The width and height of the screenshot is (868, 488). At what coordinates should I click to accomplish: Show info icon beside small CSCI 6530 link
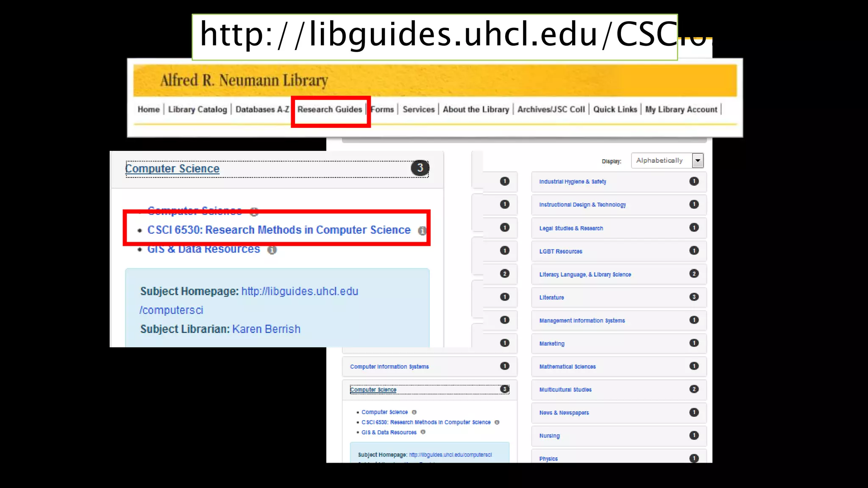497,422
